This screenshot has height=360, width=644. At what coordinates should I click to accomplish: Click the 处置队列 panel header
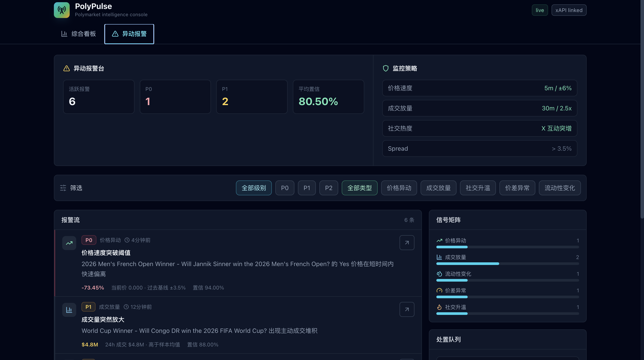click(x=508, y=339)
